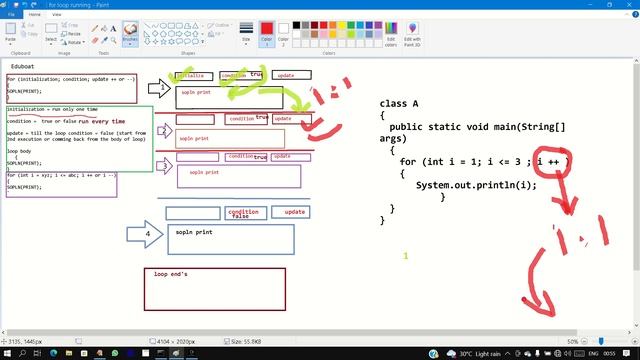
Task: Pick the yellow color swatch
Action: tap(342, 25)
